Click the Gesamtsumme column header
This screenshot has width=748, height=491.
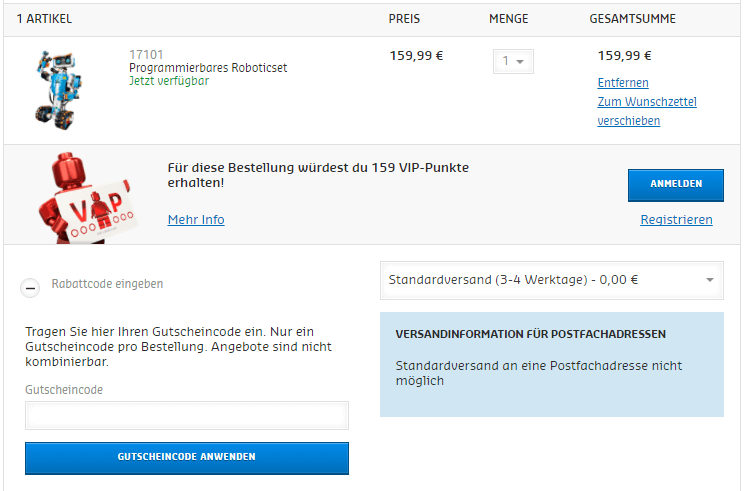click(x=632, y=19)
